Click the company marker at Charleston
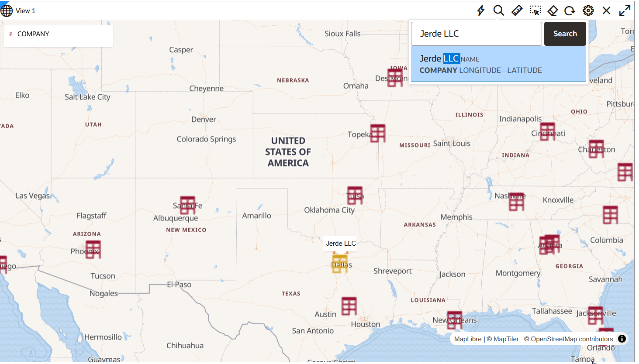The image size is (639, 364). tap(596, 149)
